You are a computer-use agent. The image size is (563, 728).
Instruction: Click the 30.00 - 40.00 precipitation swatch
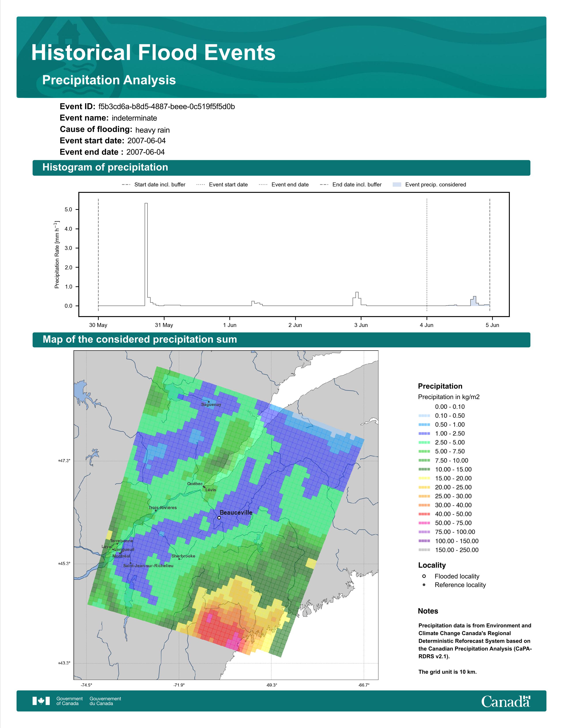tap(424, 505)
